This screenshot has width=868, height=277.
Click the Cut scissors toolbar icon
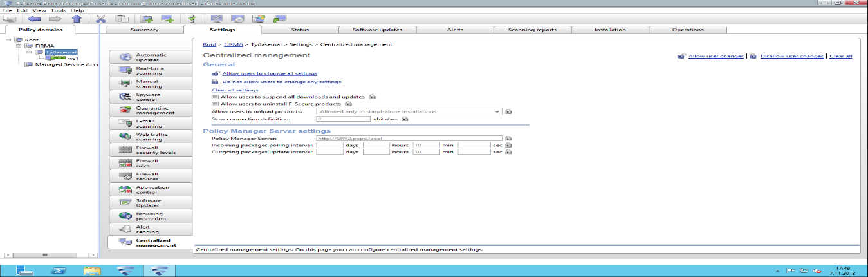[x=101, y=19]
